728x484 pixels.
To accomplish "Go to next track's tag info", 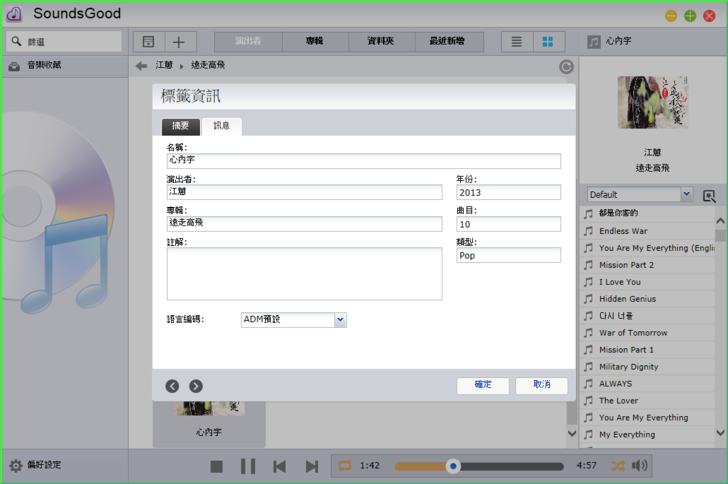I will pos(196,386).
